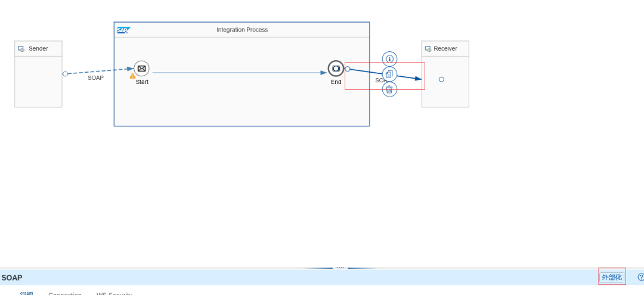Click the orange warning icon near Start

(132, 76)
